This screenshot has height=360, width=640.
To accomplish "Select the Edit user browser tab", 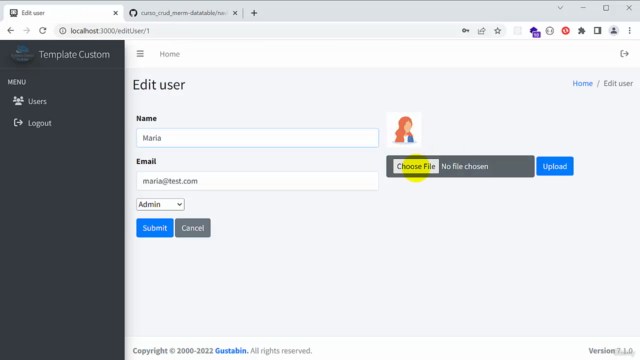I will (63, 13).
